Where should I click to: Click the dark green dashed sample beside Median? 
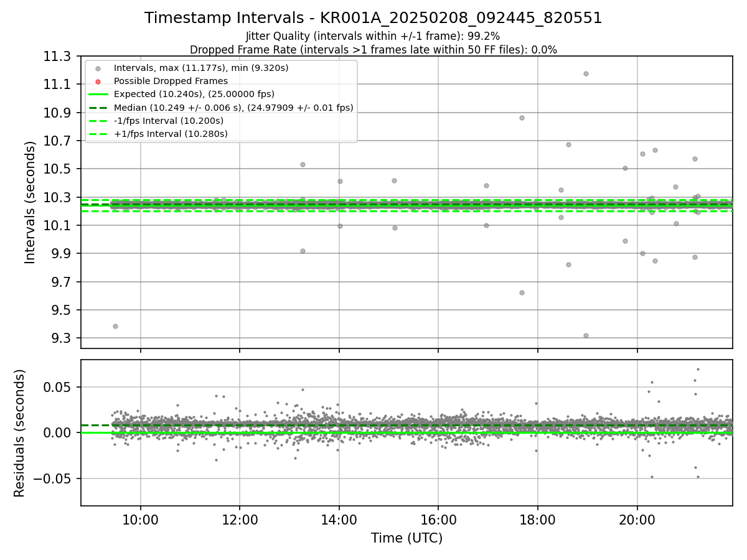(98, 108)
